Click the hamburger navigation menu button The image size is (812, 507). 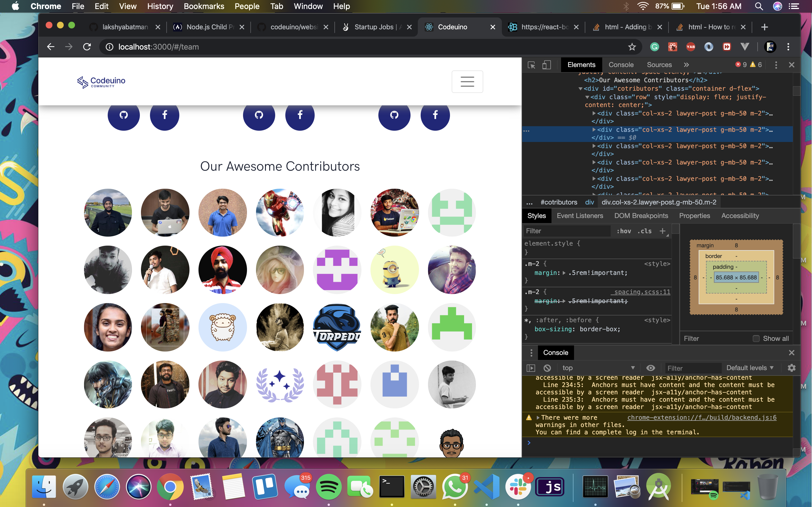467,81
